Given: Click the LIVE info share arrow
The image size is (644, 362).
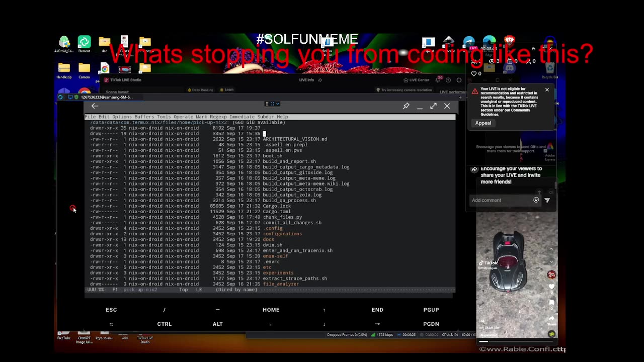Looking at the screenshot, I should click(320, 80).
